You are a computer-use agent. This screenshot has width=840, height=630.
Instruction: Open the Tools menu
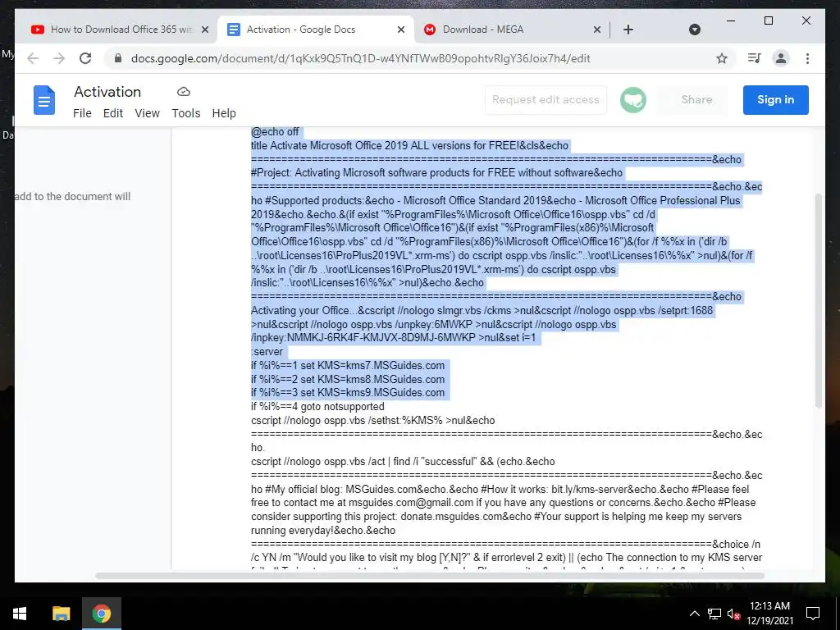tap(186, 113)
